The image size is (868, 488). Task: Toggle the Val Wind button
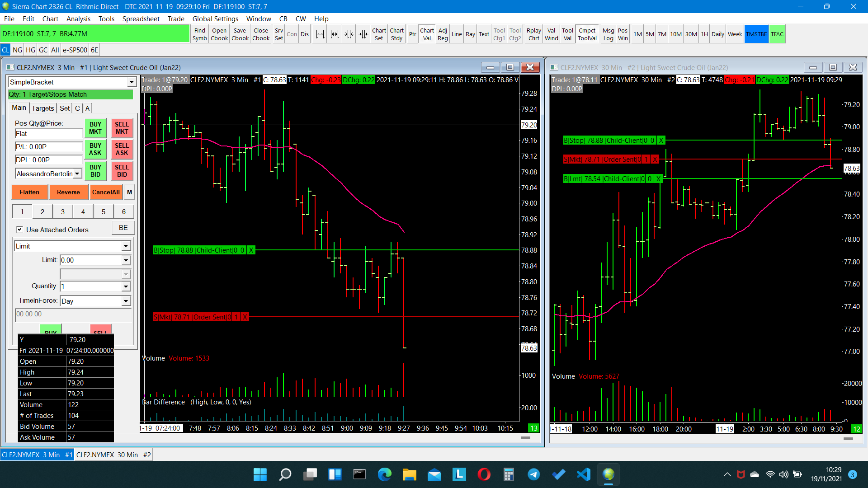tap(551, 34)
